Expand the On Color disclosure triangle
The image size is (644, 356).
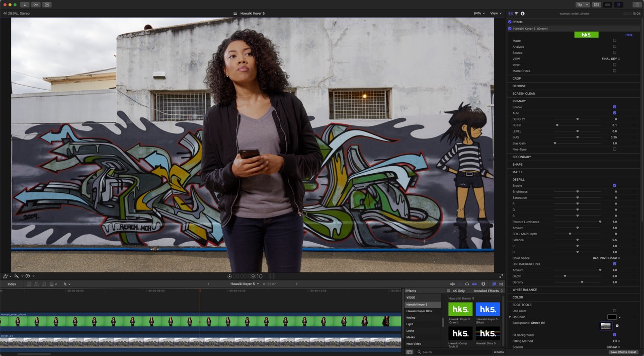pos(510,317)
